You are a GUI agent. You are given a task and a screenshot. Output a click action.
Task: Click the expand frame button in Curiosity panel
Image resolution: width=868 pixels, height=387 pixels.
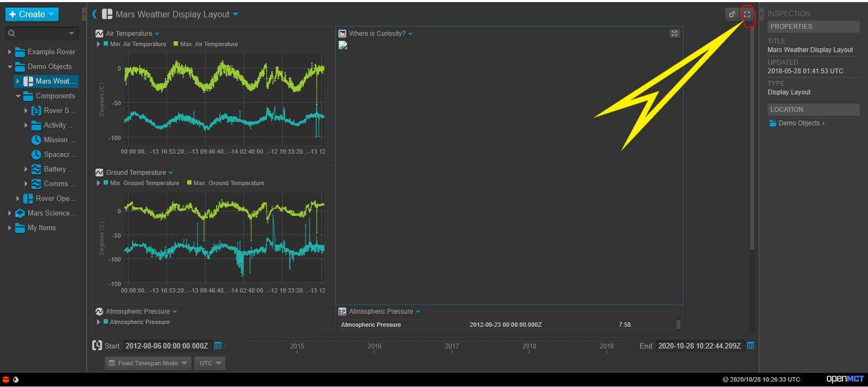[674, 33]
